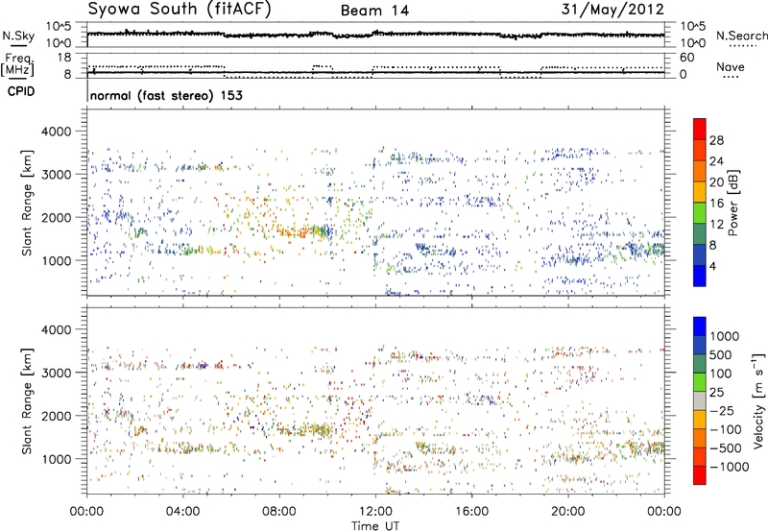
Task: Click the 'CPID' label
Action: [21, 91]
